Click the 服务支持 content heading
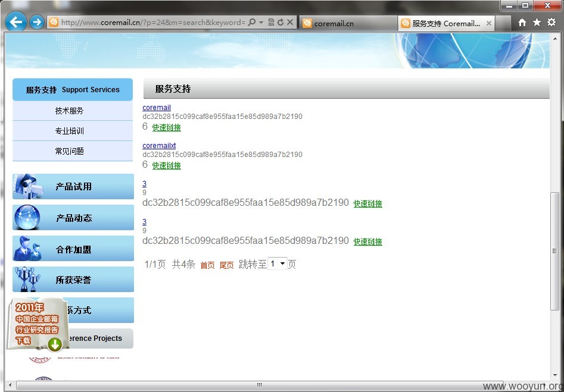The height and width of the screenshot is (392, 564). [x=173, y=89]
